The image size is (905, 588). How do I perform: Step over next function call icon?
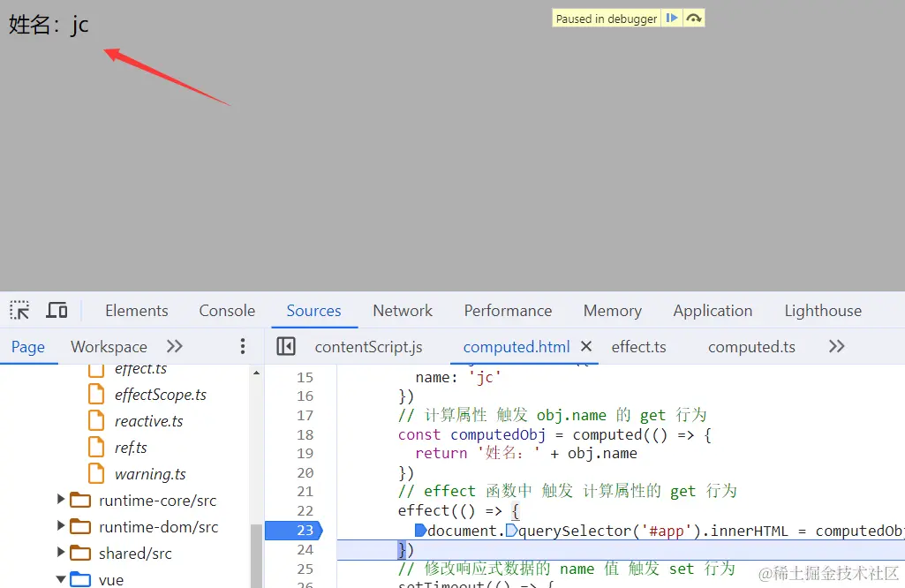[x=694, y=19]
